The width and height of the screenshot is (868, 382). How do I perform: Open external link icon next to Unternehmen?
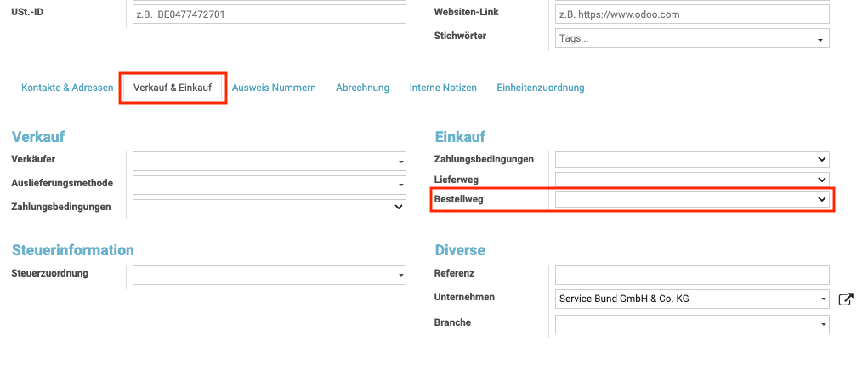point(845,299)
